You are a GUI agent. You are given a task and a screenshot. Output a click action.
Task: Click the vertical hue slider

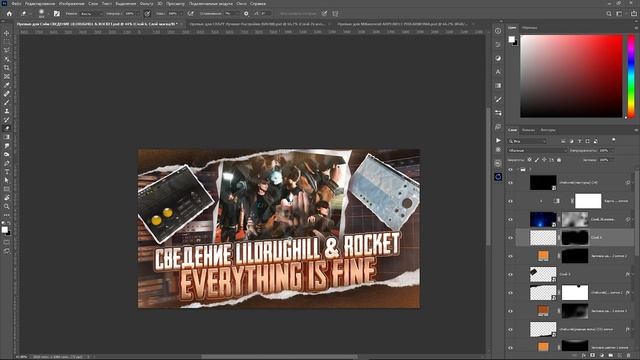(631, 76)
